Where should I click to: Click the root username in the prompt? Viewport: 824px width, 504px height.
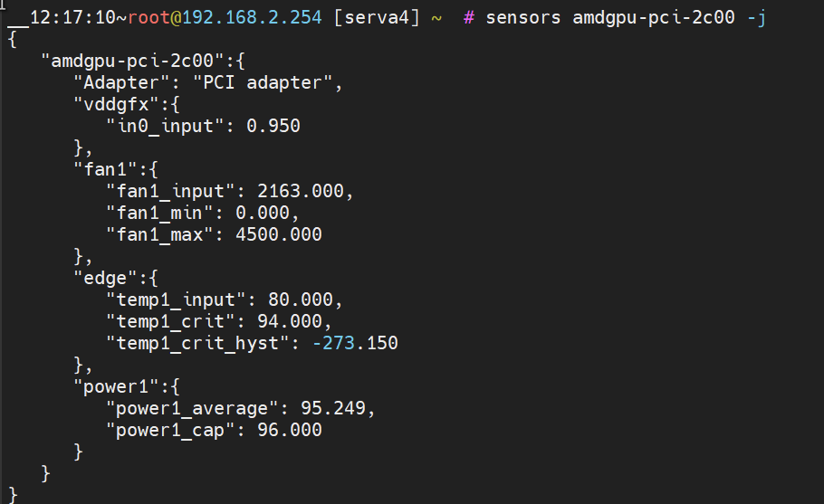(149, 17)
